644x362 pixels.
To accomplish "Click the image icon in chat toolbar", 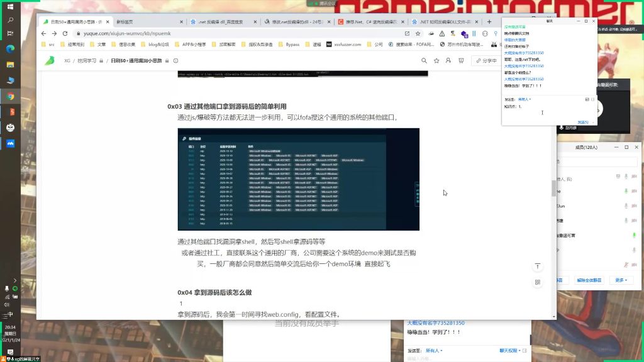I will click(587, 99).
